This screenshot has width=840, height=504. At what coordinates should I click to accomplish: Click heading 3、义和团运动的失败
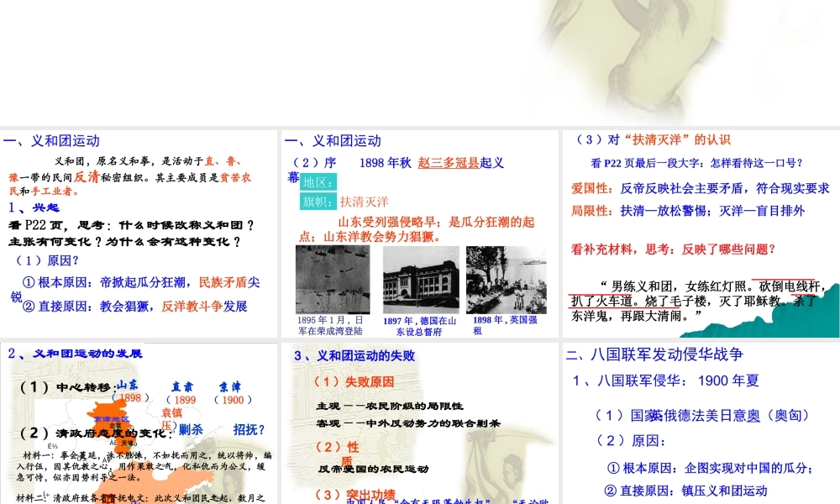pos(354,355)
